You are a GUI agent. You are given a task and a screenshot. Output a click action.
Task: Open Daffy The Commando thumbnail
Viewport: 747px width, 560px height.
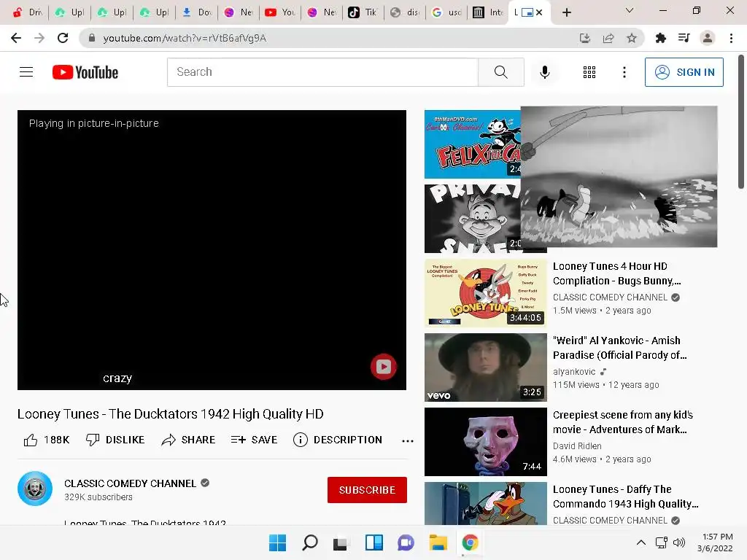coord(485,503)
